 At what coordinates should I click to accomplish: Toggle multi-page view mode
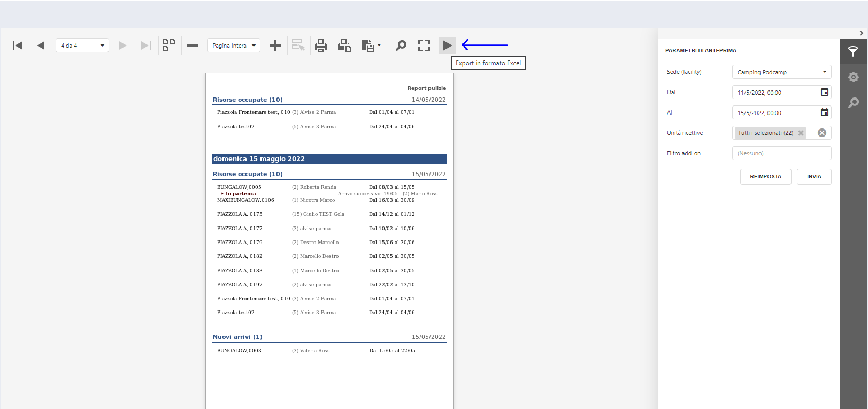pyautogui.click(x=169, y=45)
